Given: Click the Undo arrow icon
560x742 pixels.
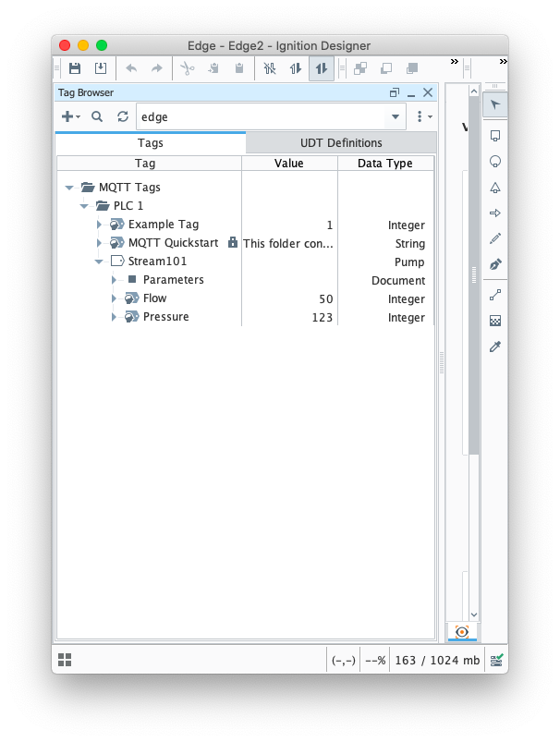Looking at the screenshot, I should [131, 68].
